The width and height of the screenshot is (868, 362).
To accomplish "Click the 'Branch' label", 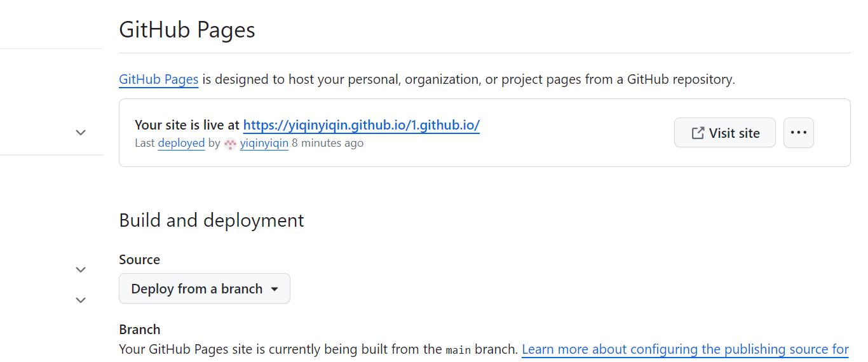I will pos(140,330).
